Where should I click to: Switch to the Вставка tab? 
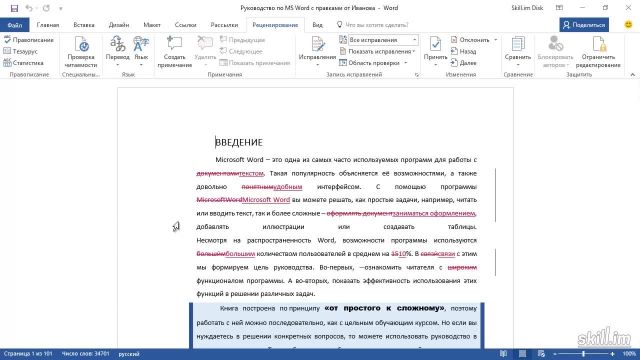point(84,25)
